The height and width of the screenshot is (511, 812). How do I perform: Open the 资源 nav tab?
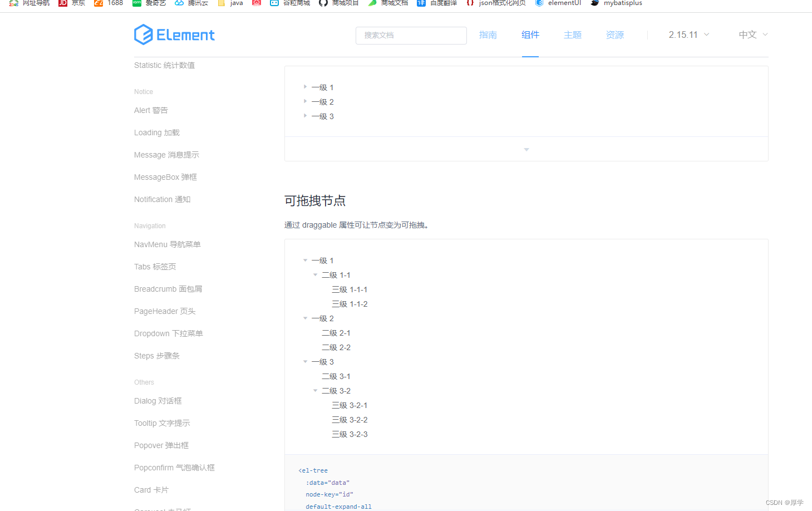(615, 35)
